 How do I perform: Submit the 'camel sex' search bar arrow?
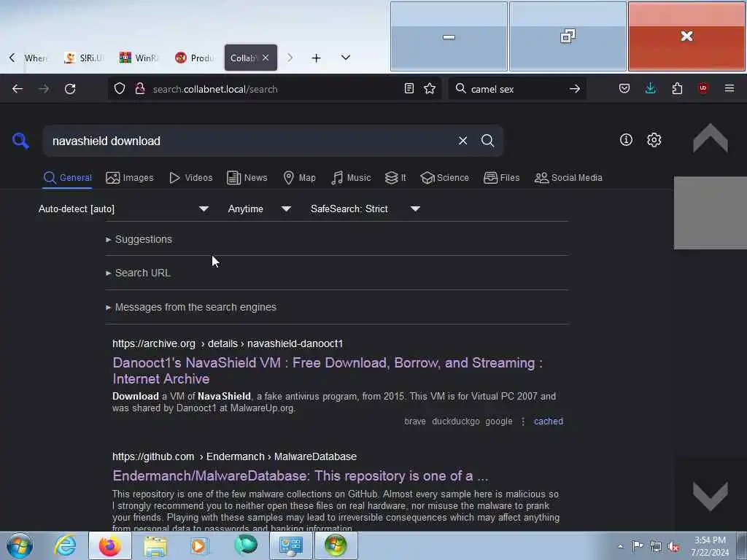pyautogui.click(x=575, y=88)
